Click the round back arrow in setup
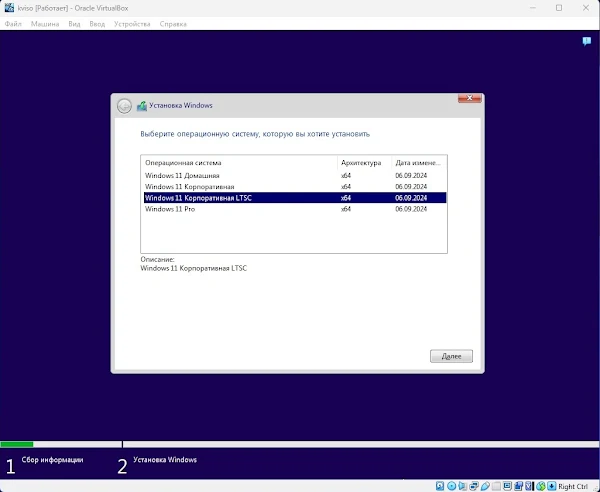Screen dimensions: 600x492 124,106
